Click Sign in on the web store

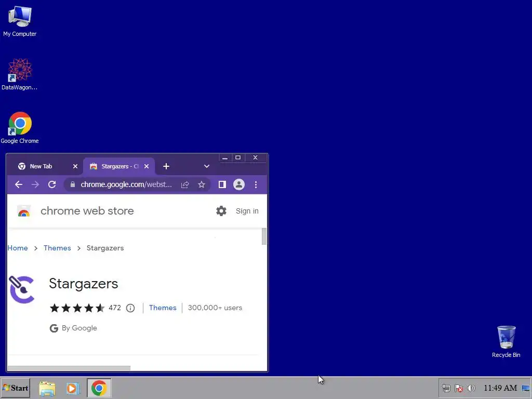point(247,211)
